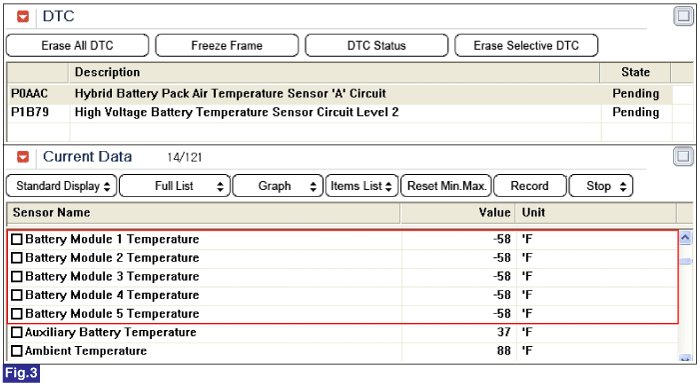Check Battery Module 1 Temperature box
The height and width of the screenshot is (386, 700).
tap(17, 240)
